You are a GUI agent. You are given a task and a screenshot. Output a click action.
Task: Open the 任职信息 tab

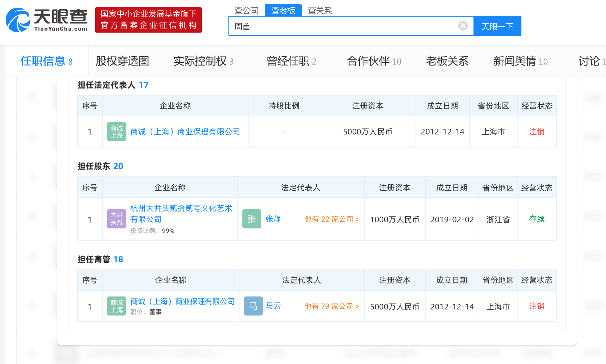coord(47,61)
